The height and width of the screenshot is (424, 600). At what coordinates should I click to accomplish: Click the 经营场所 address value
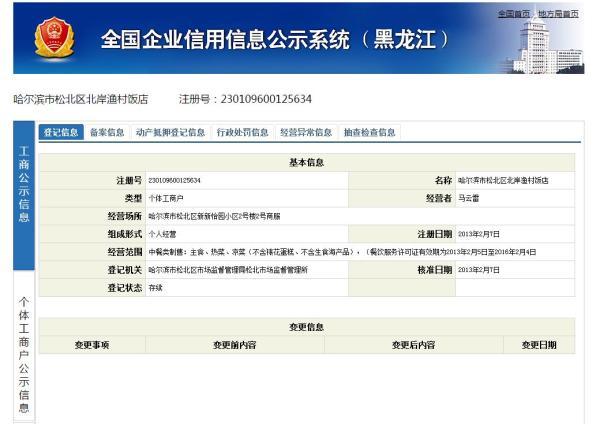coord(214,216)
